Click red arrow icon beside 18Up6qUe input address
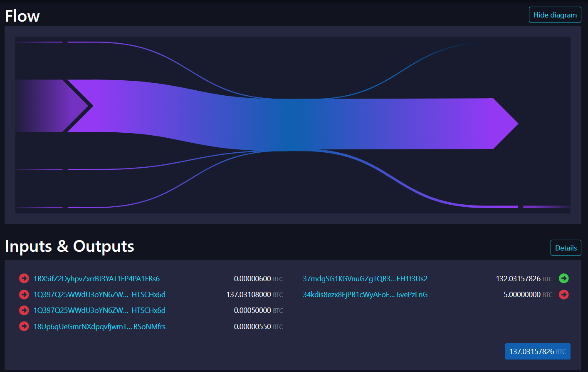588x372 pixels. point(24,326)
